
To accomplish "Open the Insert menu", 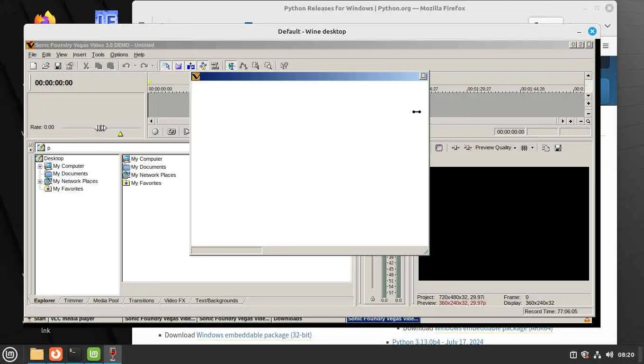I will 80,55.
